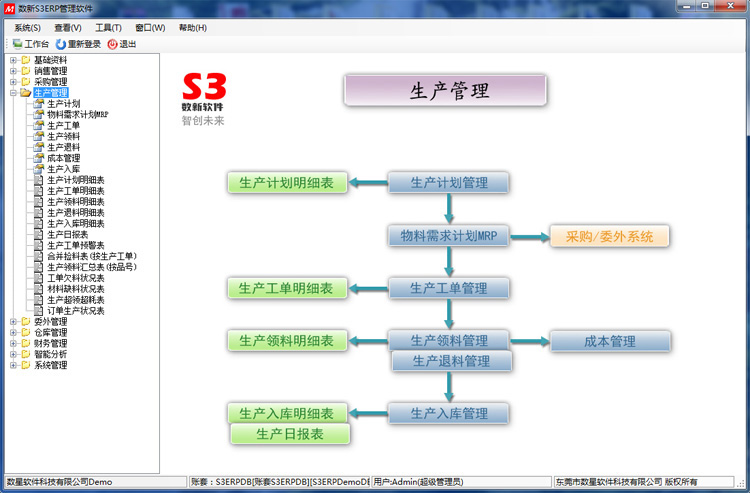The height and width of the screenshot is (493, 750).
Task: Click the 生产领料明细表 report document icon
Action: pos(39,202)
